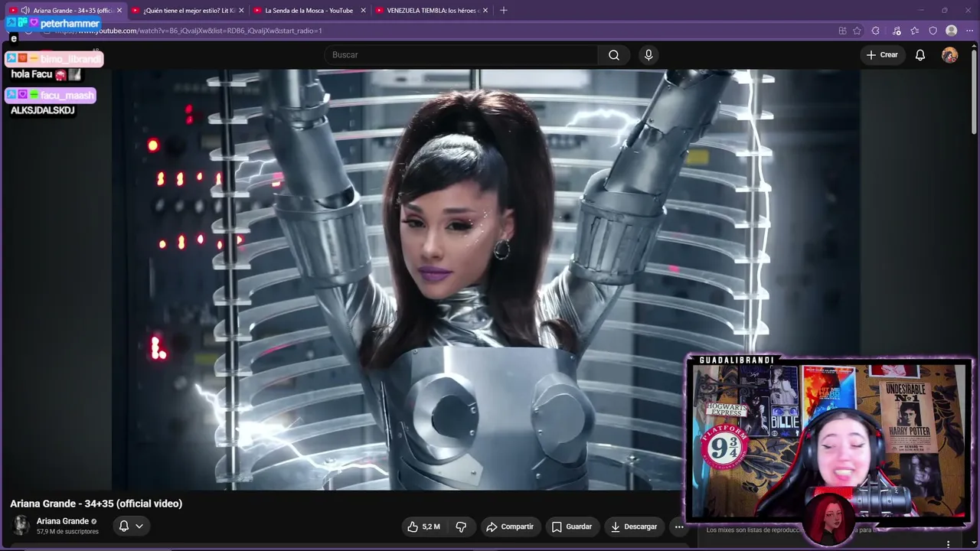The image size is (980, 551).
Task: Switch to the ¿Quién tiene el mejor estilo? tab
Action: pyautogui.click(x=188, y=11)
